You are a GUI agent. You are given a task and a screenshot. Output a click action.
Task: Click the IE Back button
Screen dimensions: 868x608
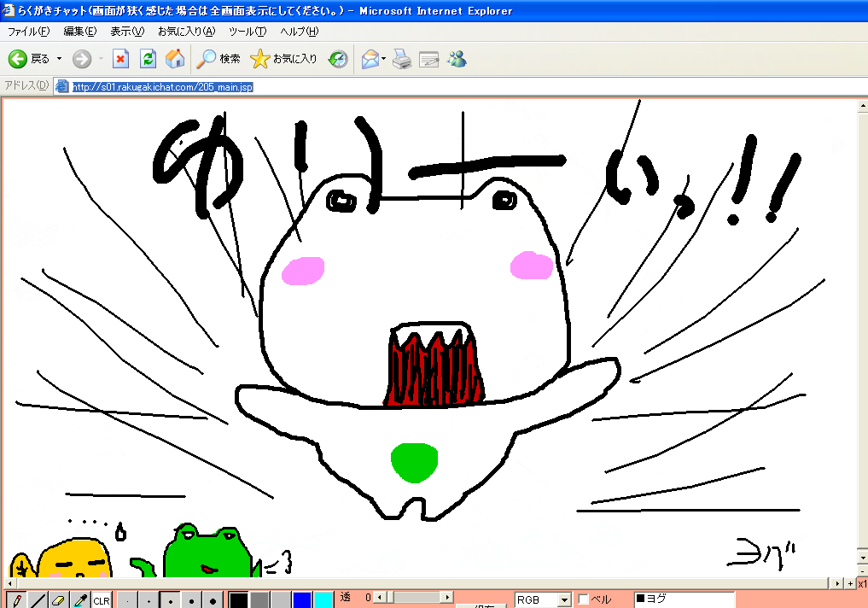(29, 59)
